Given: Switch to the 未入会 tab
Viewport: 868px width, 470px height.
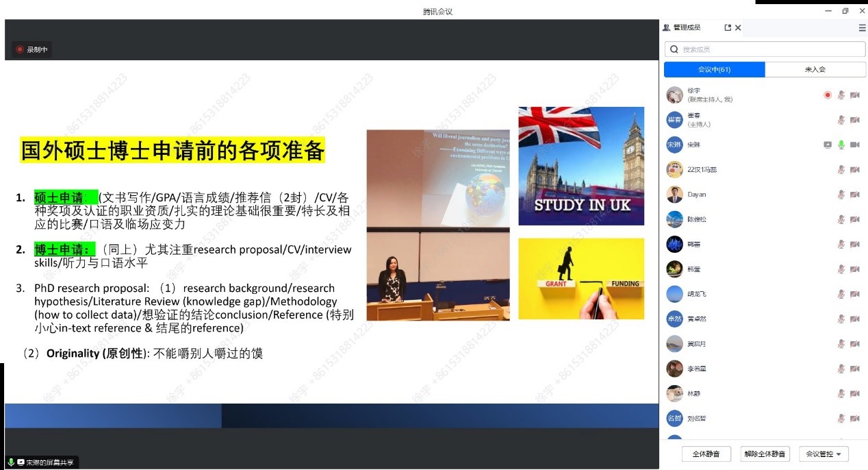Looking at the screenshot, I should tap(815, 69).
